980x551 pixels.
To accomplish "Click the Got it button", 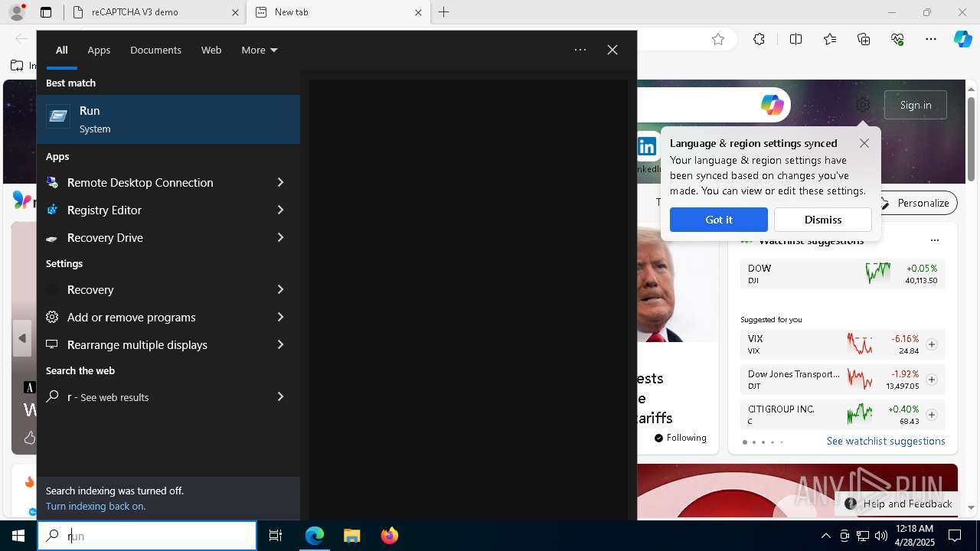I will click(x=719, y=220).
